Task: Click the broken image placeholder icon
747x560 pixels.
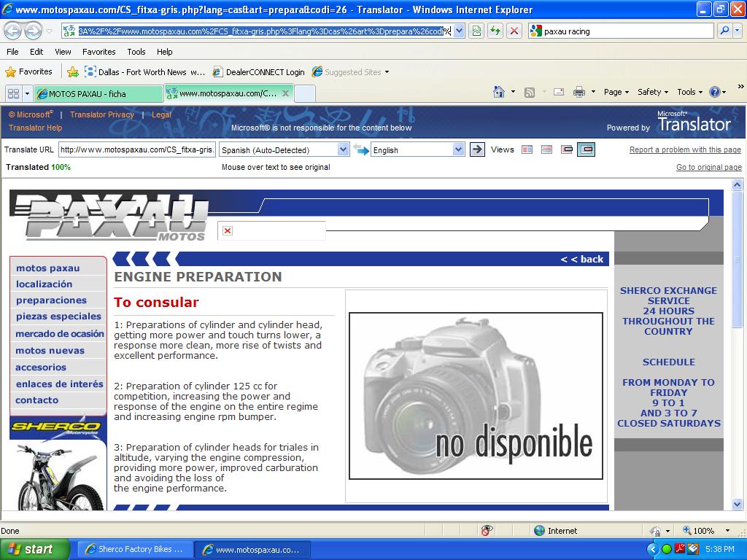Action: [228, 231]
